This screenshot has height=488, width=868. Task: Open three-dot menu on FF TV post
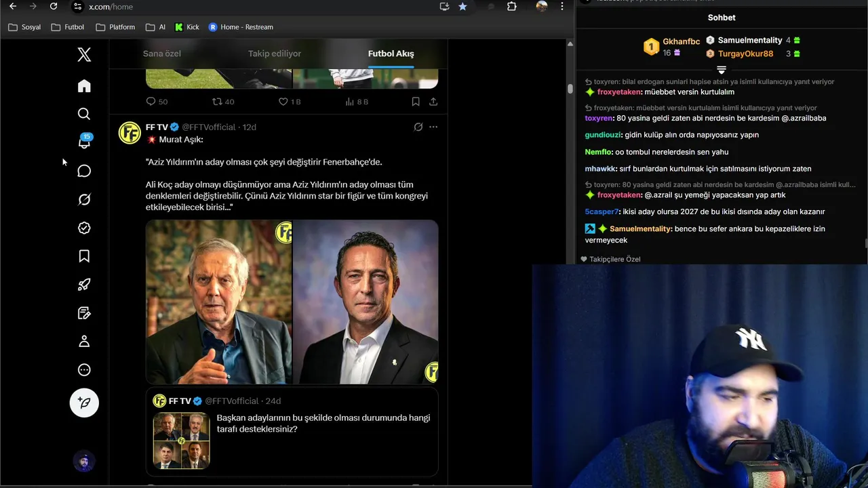[x=433, y=127]
